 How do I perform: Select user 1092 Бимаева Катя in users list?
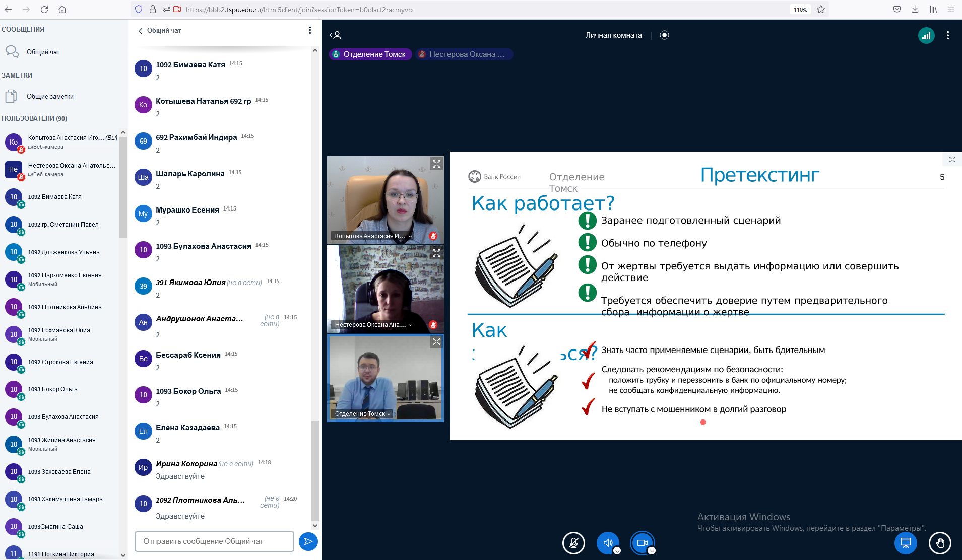point(54,197)
